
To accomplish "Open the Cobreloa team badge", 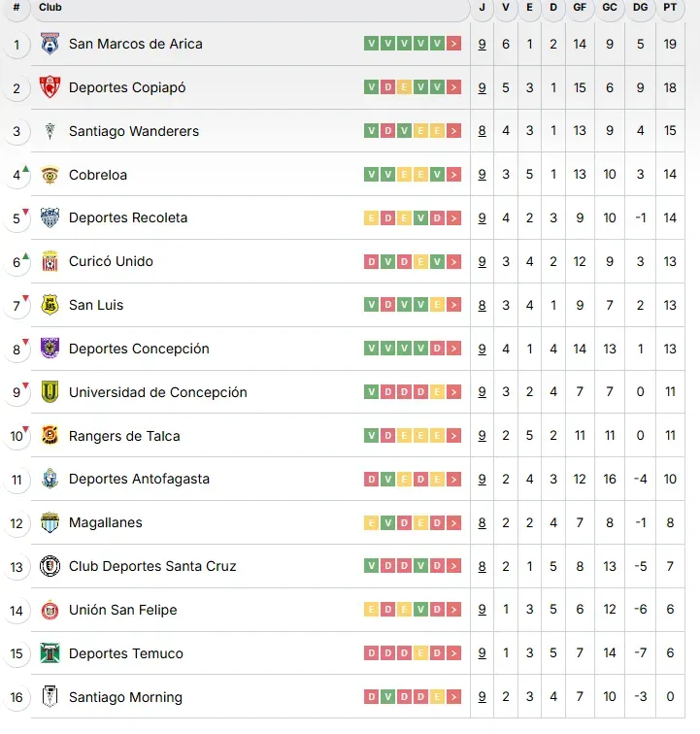I will (50, 175).
